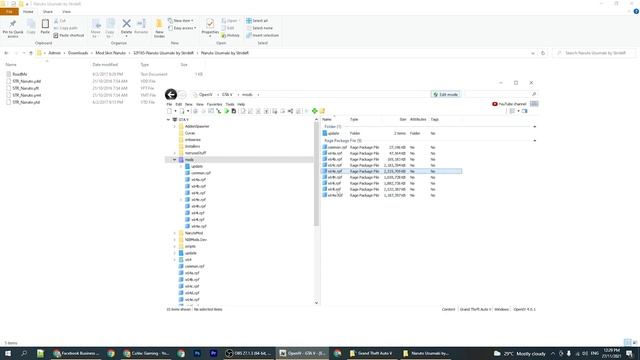Click the green play icon in OpenIV toolbar
The image size is (640, 360).
coord(227,111)
